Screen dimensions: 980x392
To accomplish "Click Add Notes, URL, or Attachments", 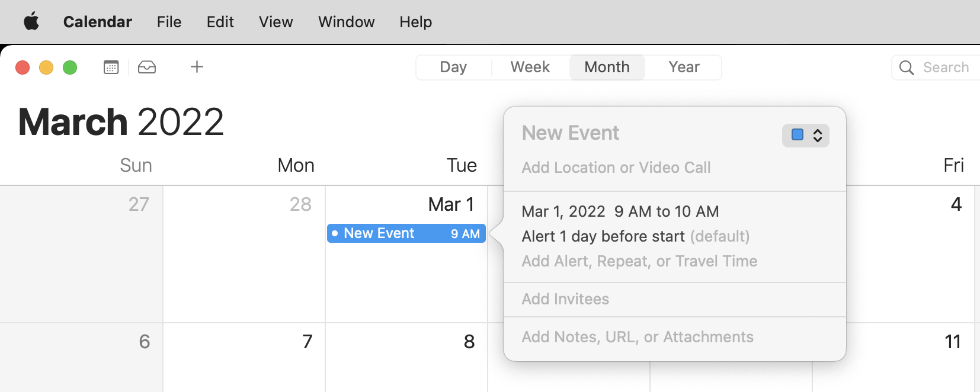I will (x=638, y=337).
